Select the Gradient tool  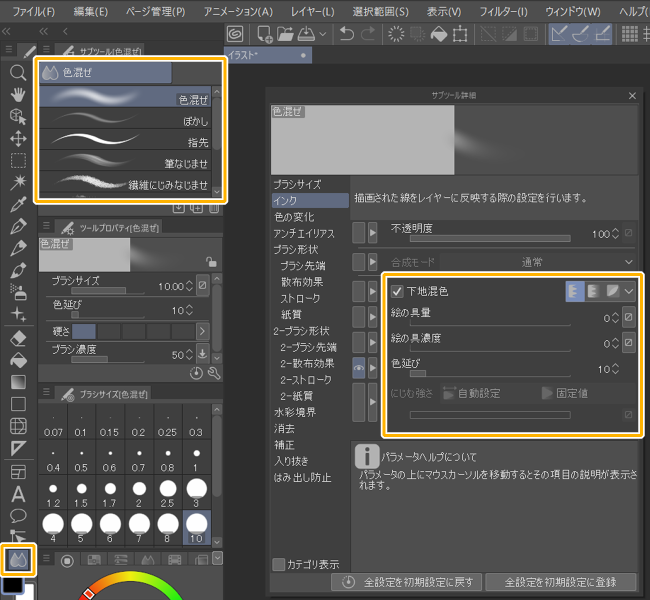tap(18, 382)
